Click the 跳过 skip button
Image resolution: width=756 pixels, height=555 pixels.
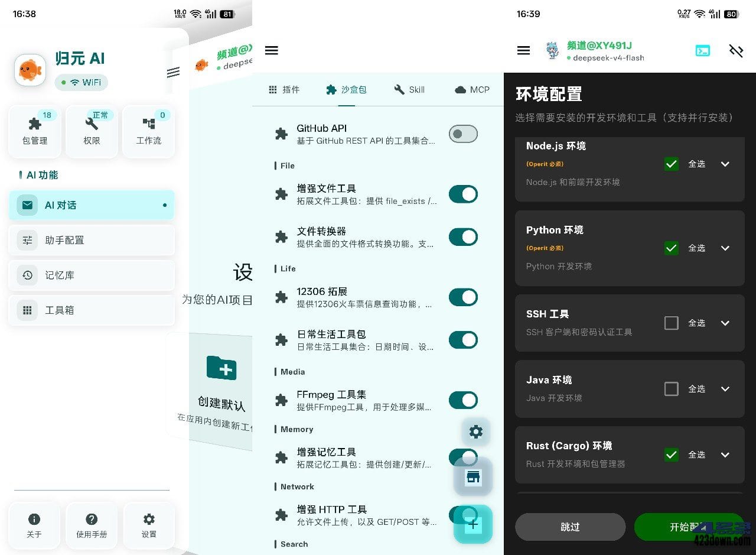coord(570,527)
